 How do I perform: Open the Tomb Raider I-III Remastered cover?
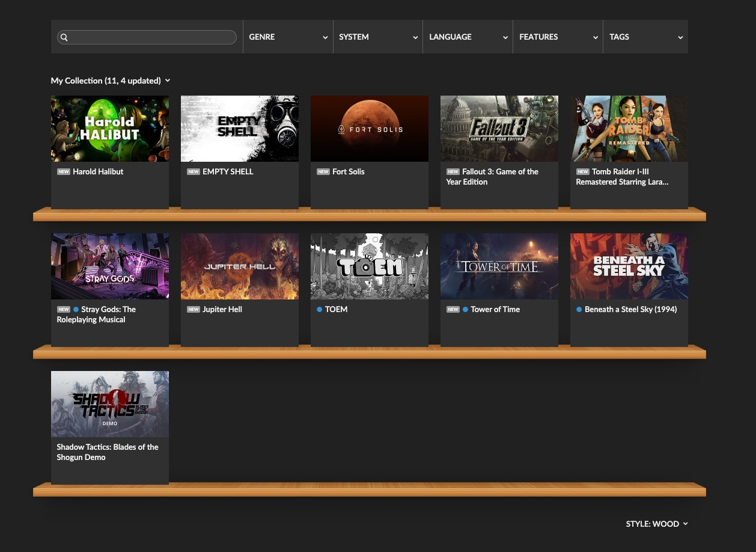pyautogui.click(x=629, y=129)
